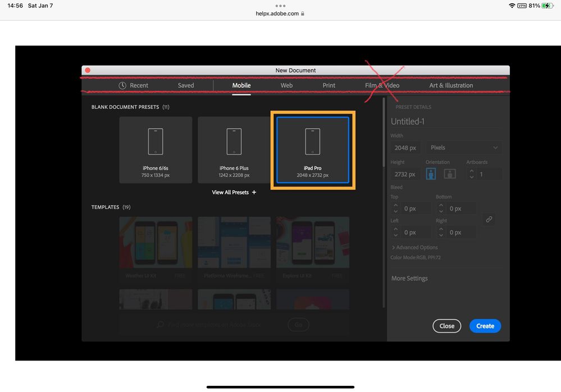Tap the three-dots multitasking icon

coord(281,6)
